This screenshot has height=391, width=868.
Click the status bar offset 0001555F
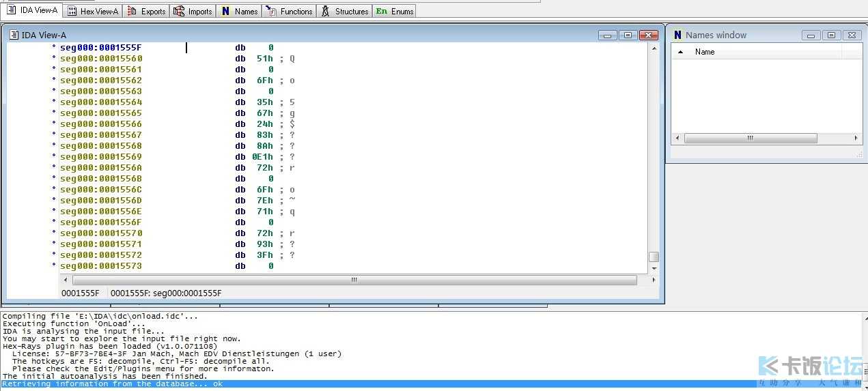(x=81, y=293)
